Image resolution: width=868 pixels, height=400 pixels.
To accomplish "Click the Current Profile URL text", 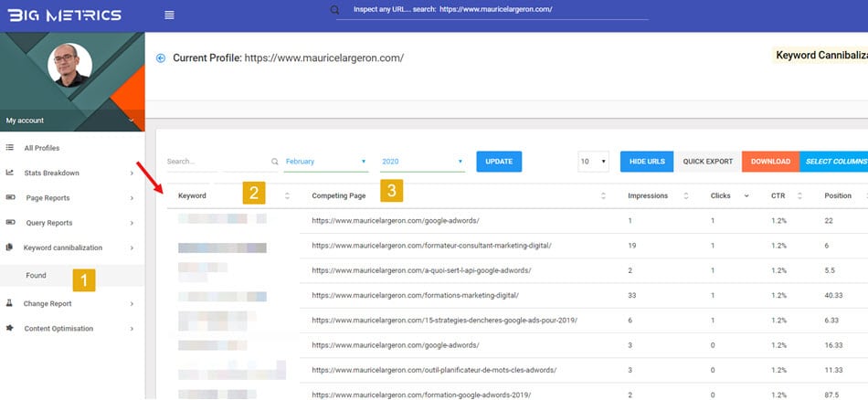I will pos(324,58).
